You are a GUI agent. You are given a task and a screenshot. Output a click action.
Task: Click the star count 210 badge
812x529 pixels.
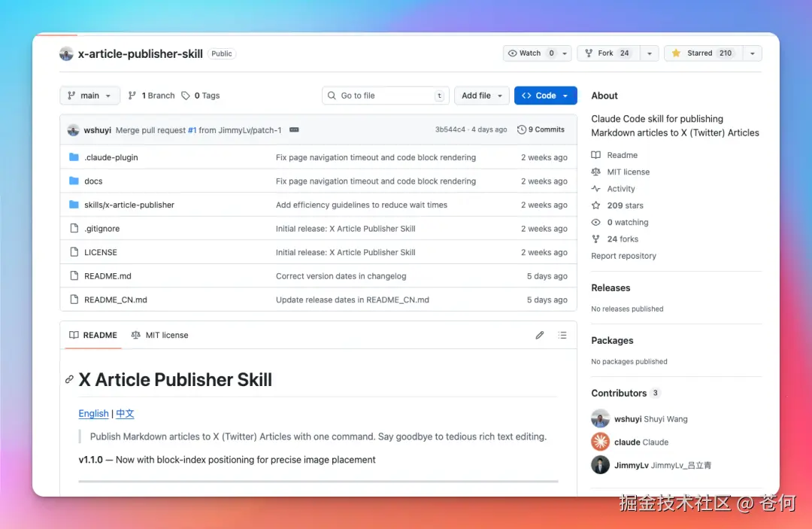coord(726,53)
